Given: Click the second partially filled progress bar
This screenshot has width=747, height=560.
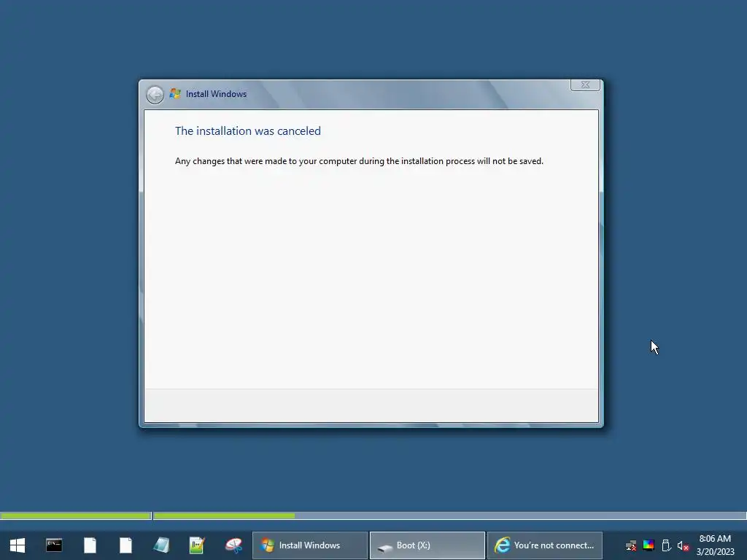Looking at the screenshot, I should point(449,516).
